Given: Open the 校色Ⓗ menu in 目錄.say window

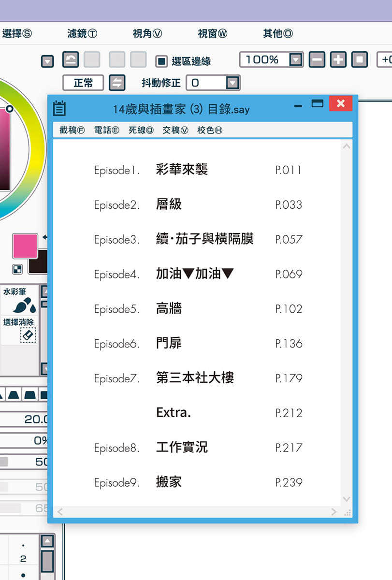Looking at the screenshot, I should coord(210,130).
